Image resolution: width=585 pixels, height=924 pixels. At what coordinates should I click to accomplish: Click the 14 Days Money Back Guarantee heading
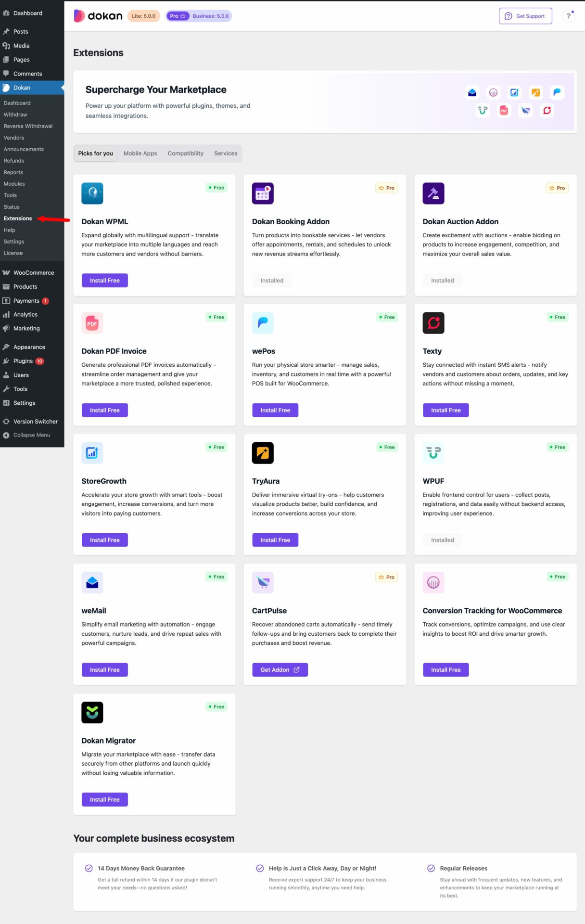coord(141,869)
